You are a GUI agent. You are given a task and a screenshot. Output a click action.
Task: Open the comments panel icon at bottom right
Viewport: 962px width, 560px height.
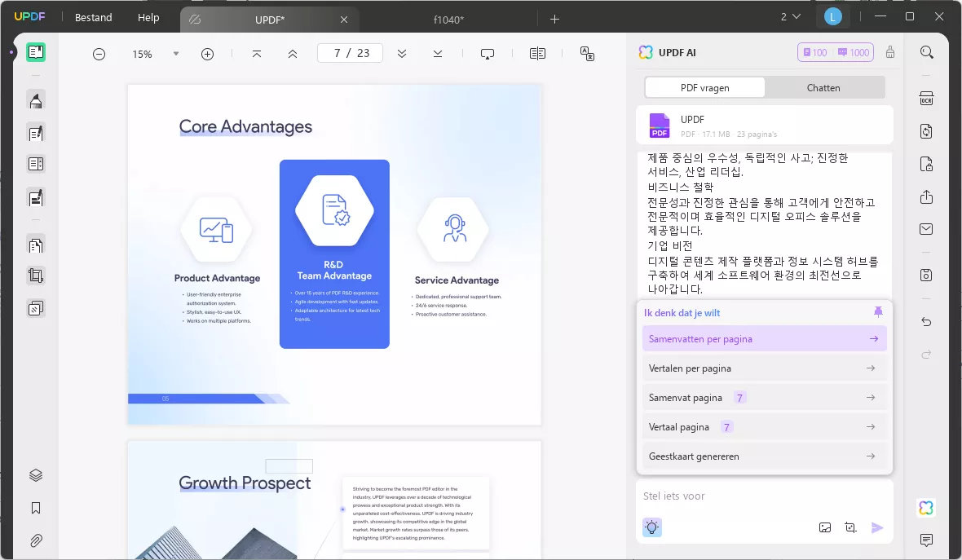pyautogui.click(x=926, y=540)
